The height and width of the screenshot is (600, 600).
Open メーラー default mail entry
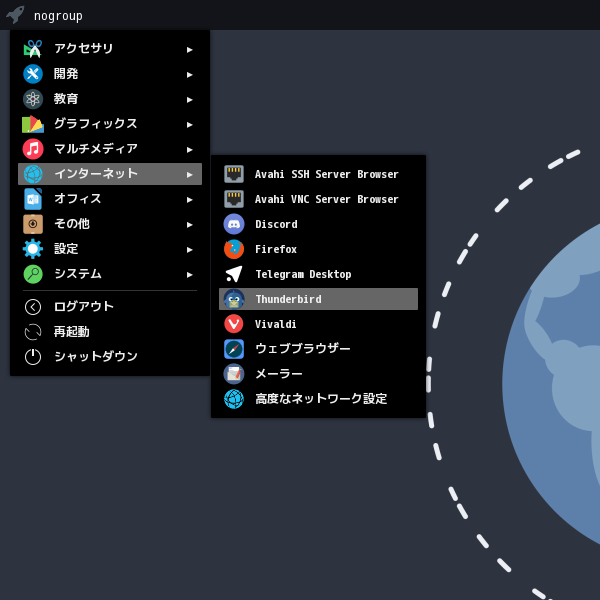point(318,374)
